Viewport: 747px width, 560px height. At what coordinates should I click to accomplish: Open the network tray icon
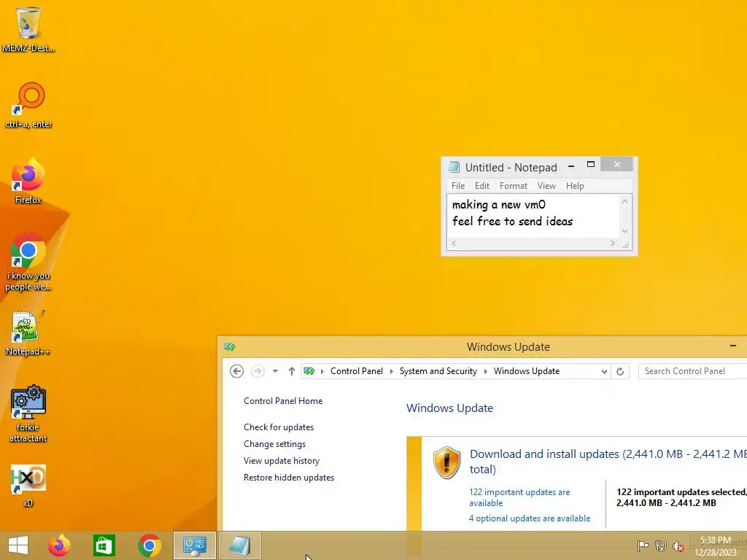[x=660, y=545]
